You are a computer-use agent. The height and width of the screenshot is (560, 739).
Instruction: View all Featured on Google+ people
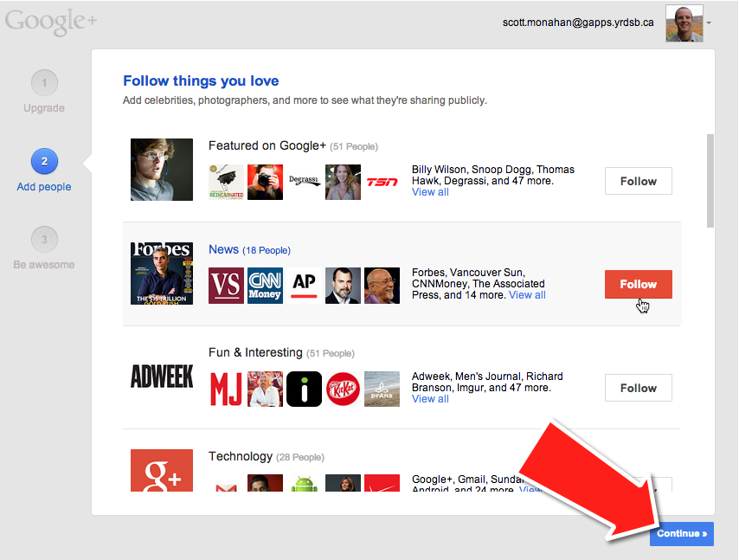click(x=430, y=192)
